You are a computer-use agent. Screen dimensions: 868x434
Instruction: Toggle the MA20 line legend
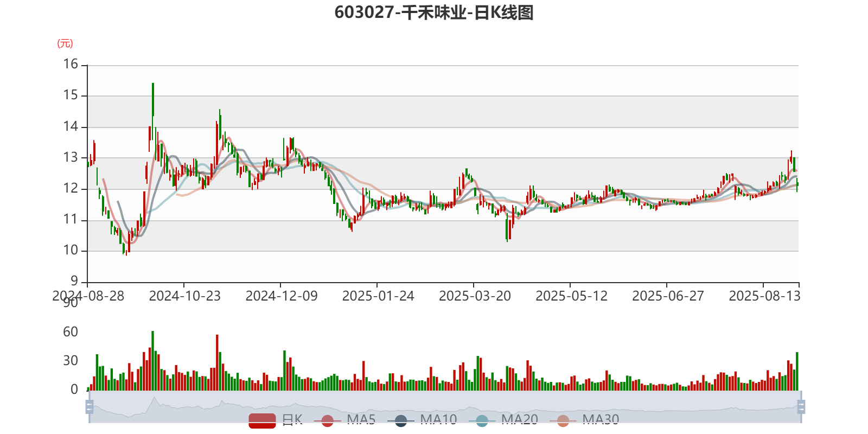[503, 420]
